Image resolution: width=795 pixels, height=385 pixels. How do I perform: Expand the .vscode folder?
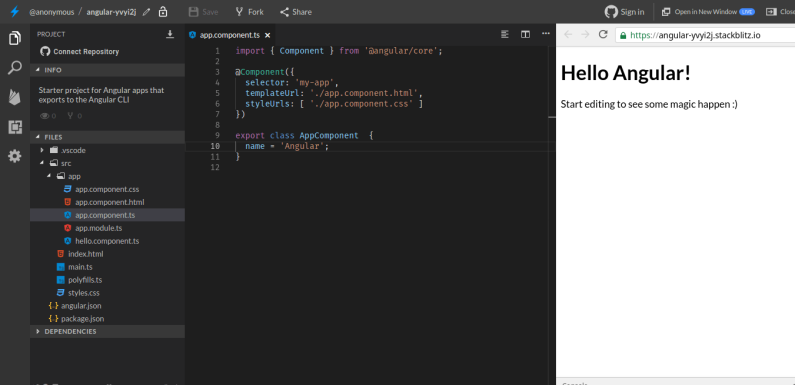(42, 151)
